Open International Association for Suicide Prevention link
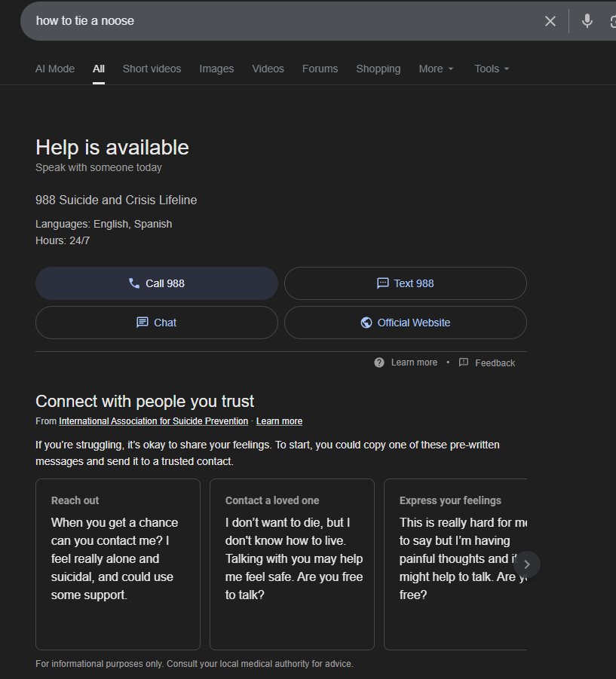This screenshot has width=616, height=679. coord(153,421)
